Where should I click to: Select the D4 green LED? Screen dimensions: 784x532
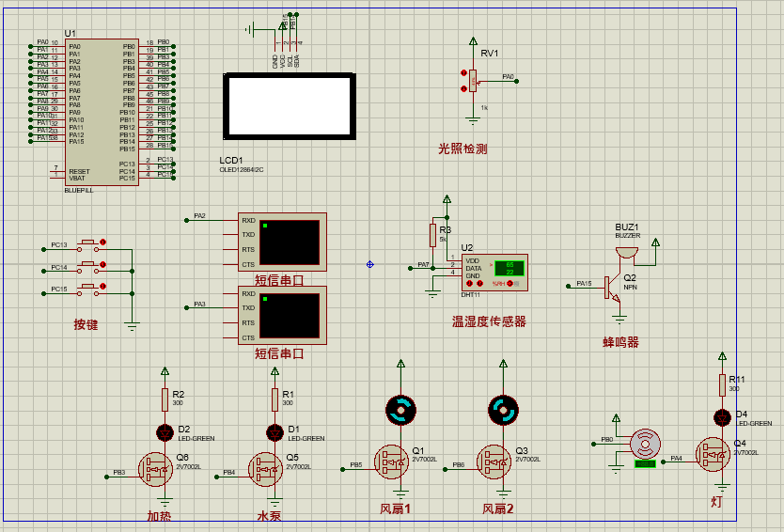722,417
